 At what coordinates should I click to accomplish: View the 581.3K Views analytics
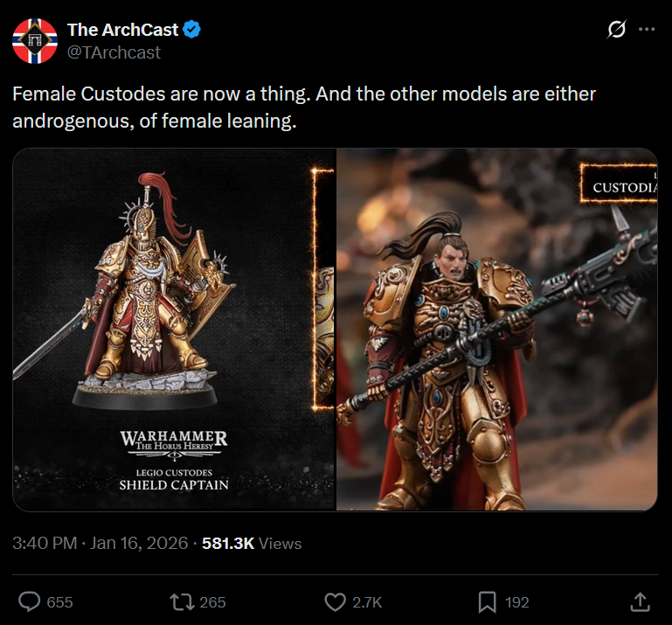pyautogui.click(x=252, y=543)
